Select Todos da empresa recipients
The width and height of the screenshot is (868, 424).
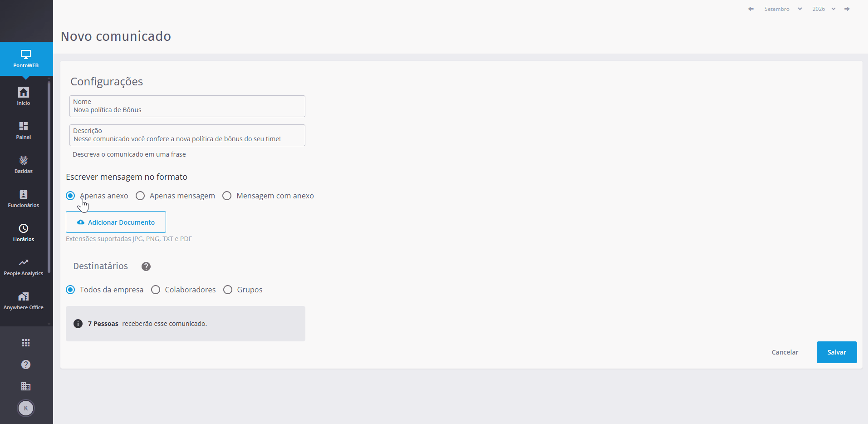pos(104,290)
